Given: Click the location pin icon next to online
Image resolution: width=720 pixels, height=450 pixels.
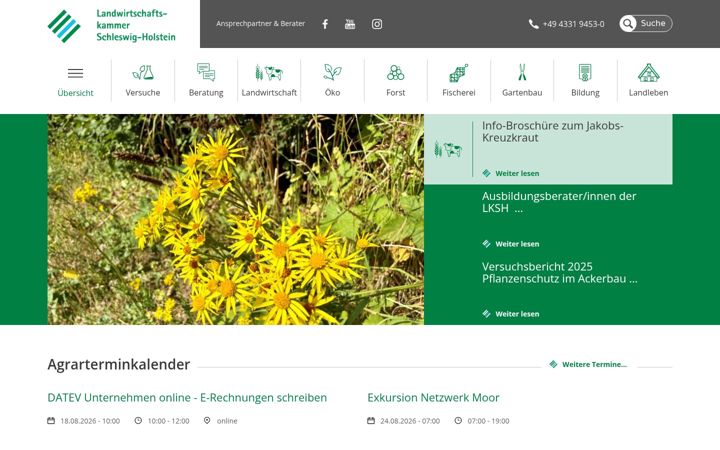Looking at the screenshot, I should coord(207,421).
